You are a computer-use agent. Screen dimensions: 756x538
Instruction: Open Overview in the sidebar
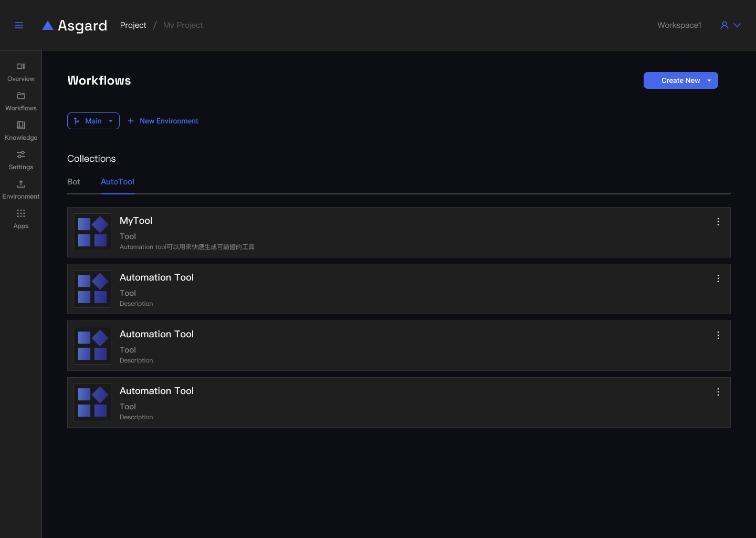pos(21,72)
